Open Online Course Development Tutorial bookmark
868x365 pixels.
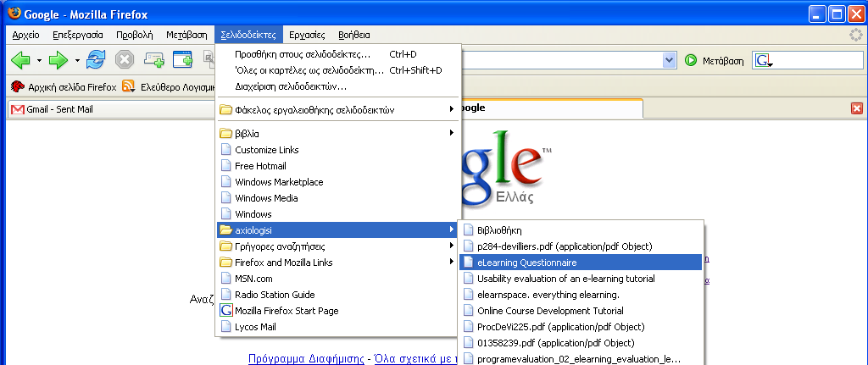point(581,310)
